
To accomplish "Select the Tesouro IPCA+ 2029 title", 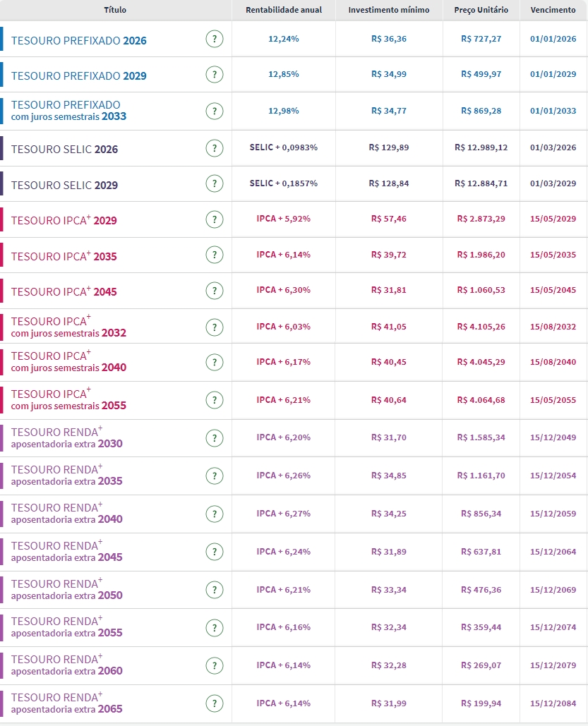I will click(x=64, y=221).
